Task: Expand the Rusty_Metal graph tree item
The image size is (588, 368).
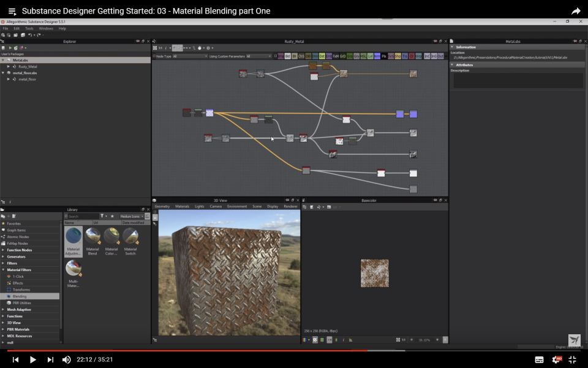Action: 9,66
